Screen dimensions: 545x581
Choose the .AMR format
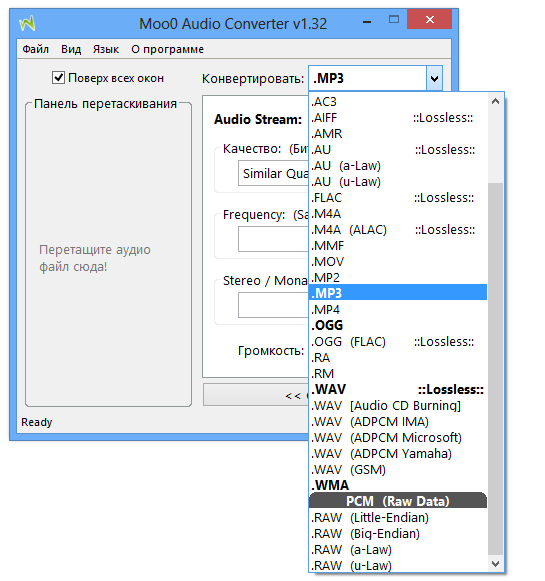(398, 134)
